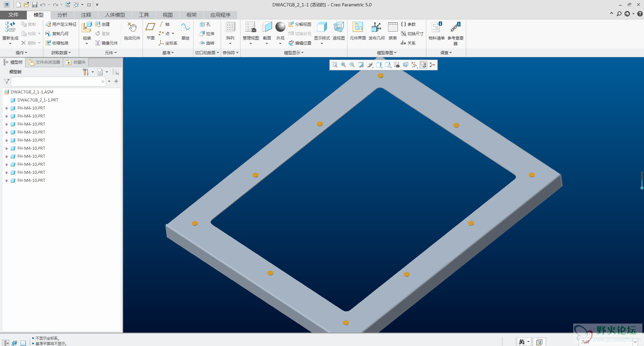Open model tree settings dropdown
Viewport: 644px width, 346px height.
[93, 72]
